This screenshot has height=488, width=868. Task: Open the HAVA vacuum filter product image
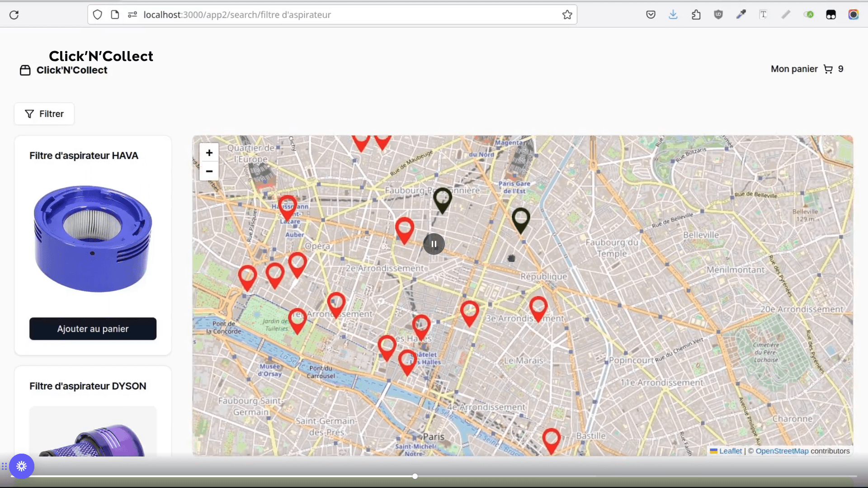pos(93,239)
